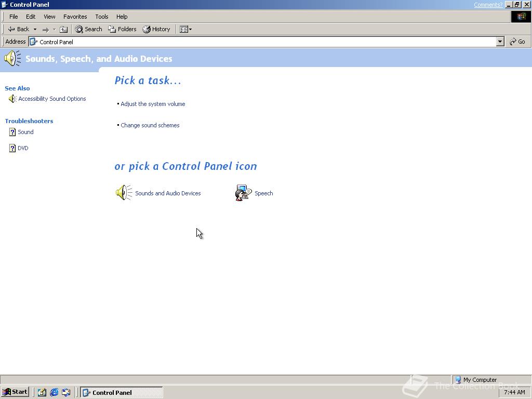Click the Show Desktop Quick Launch icon
Image resolution: width=532 pixels, height=399 pixels.
click(42, 392)
